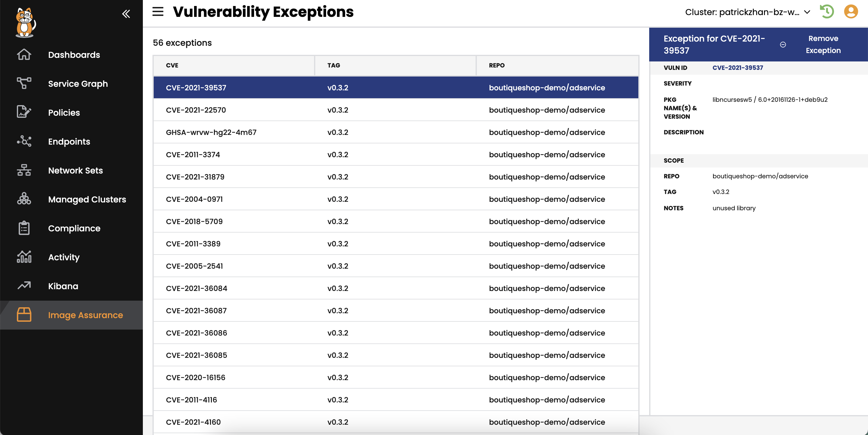Click the Compliance clipboard icon

[24, 228]
